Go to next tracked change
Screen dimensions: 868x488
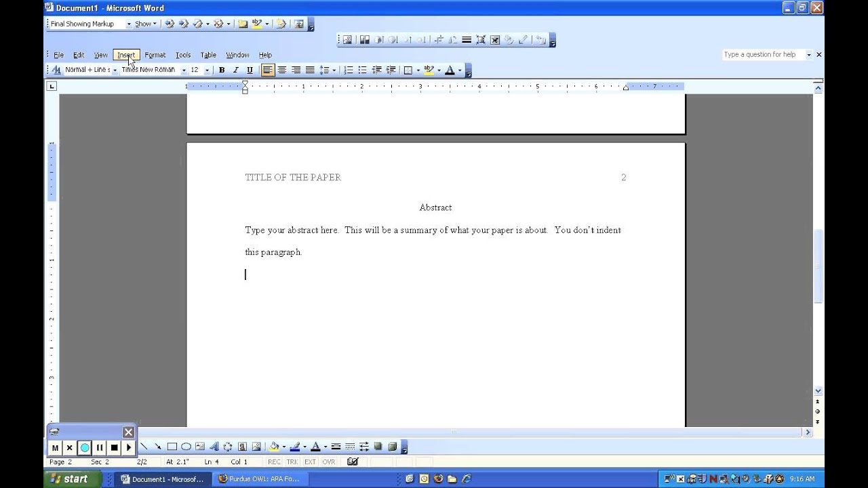coord(183,24)
